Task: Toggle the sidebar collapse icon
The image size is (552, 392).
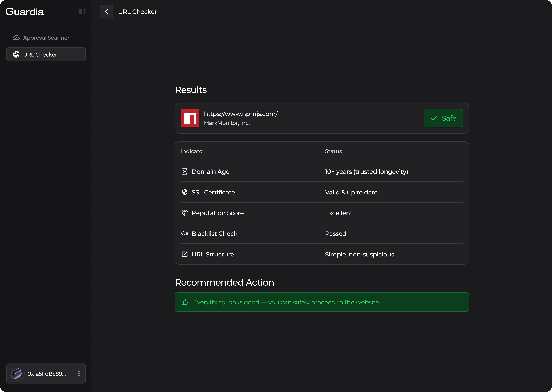Action: (x=82, y=12)
